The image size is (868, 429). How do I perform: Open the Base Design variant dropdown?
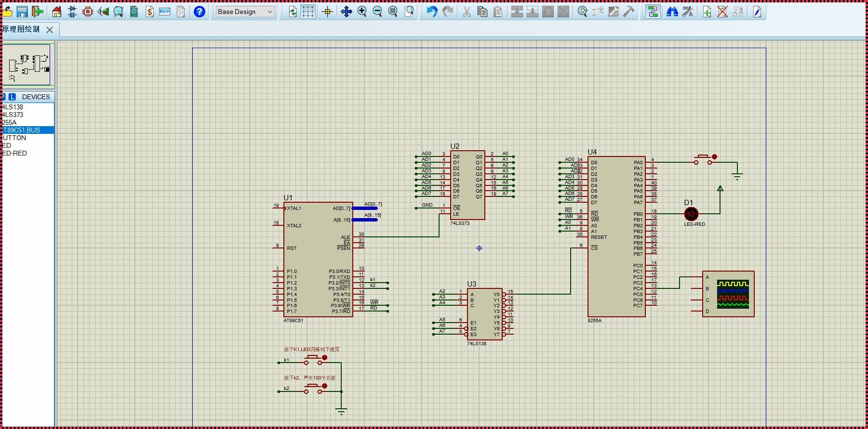(245, 12)
